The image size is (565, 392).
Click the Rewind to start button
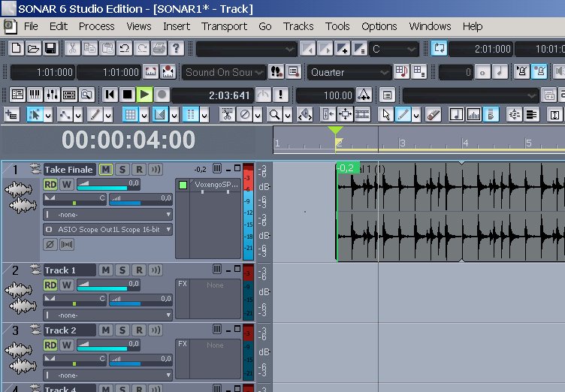click(x=110, y=95)
